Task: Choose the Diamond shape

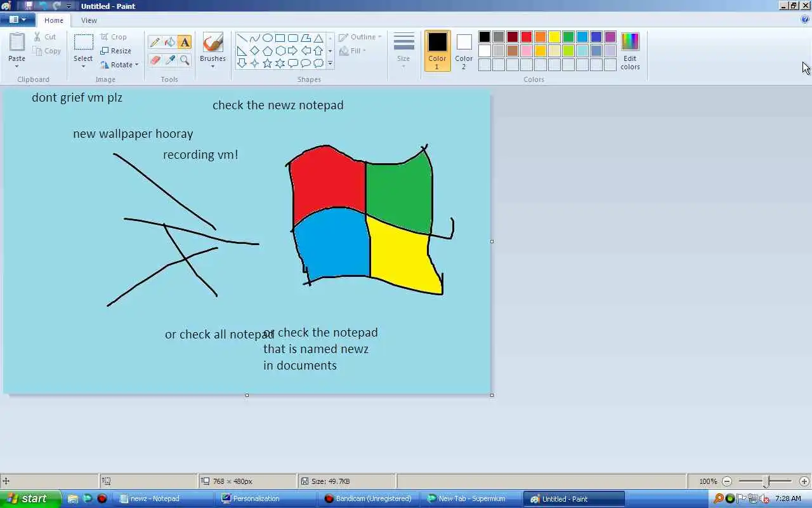Action: click(x=254, y=51)
